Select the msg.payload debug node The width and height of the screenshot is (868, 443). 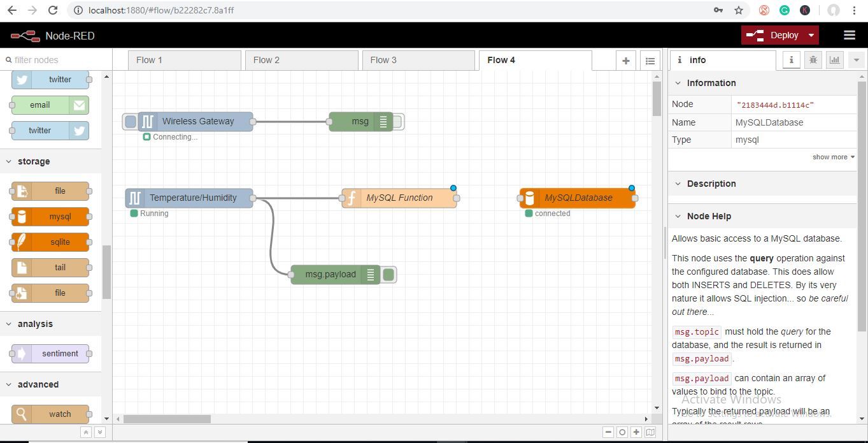(x=336, y=275)
